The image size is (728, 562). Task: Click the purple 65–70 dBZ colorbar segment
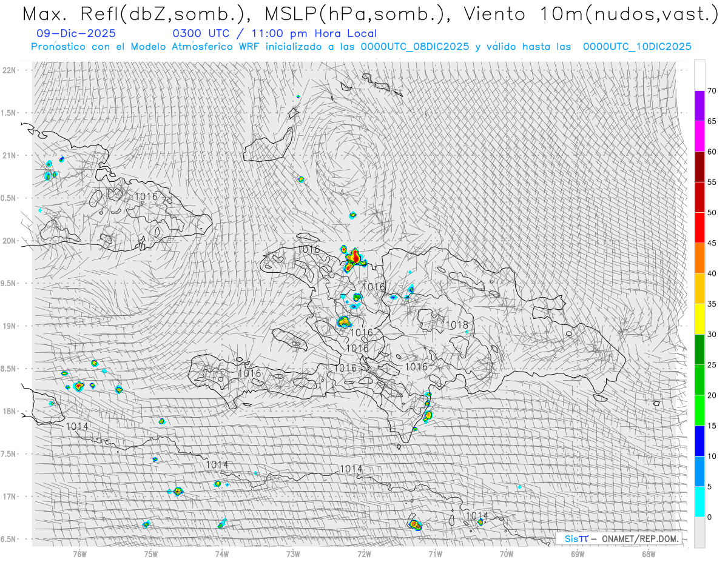click(x=699, y=106)
